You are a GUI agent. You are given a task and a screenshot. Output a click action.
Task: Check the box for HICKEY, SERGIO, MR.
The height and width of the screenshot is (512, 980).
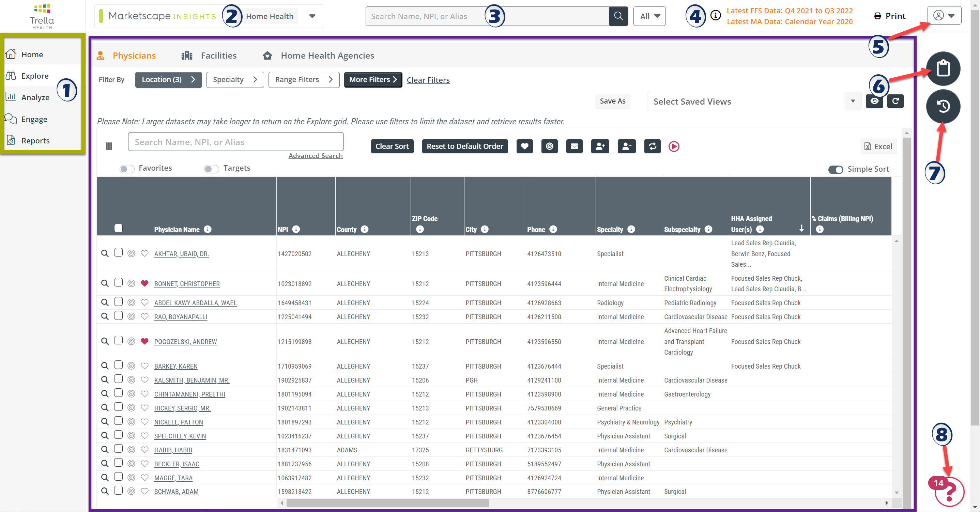pos(118,407)
